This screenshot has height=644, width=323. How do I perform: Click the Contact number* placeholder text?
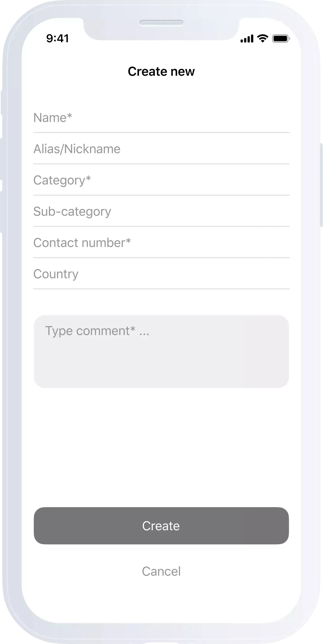(x=82, y=243)
